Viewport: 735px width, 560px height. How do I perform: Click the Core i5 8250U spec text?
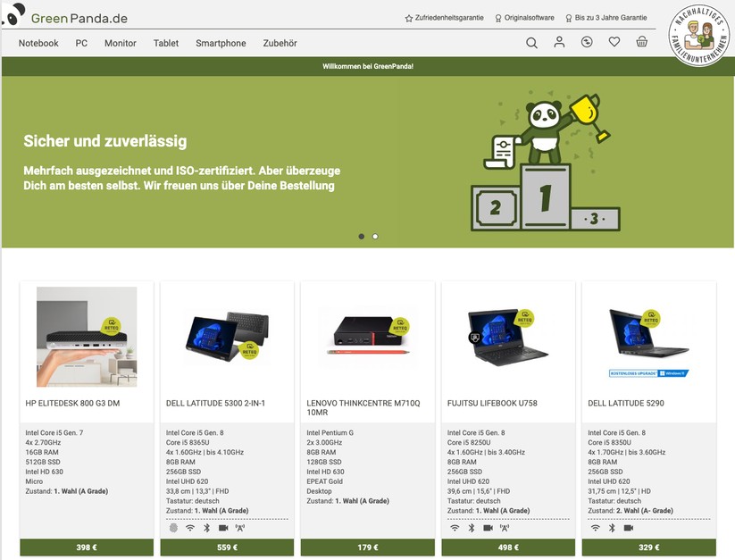(469, 442)
